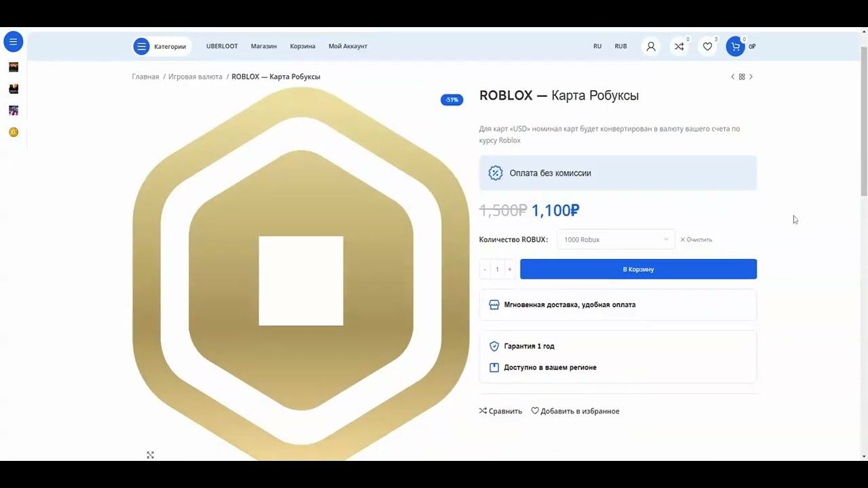Open the first game thumbnail in left sidebar
Screen dimensions: 868x488
14,67
